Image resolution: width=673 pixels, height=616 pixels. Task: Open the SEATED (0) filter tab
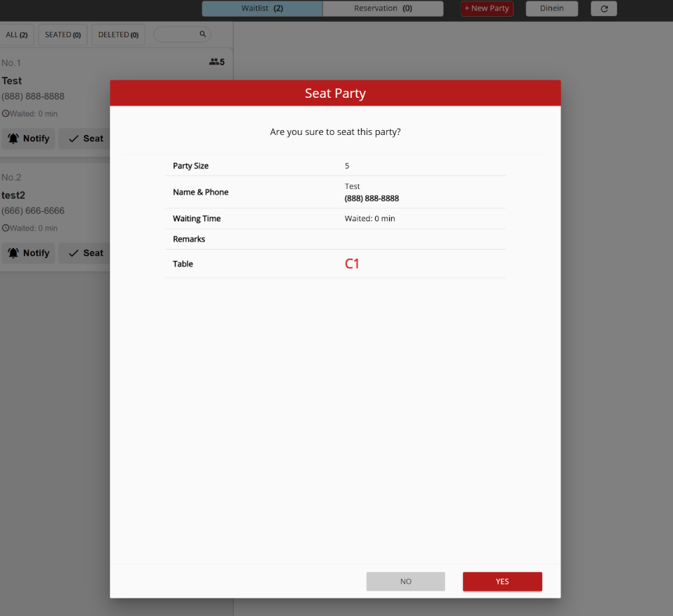coord(63,35)
